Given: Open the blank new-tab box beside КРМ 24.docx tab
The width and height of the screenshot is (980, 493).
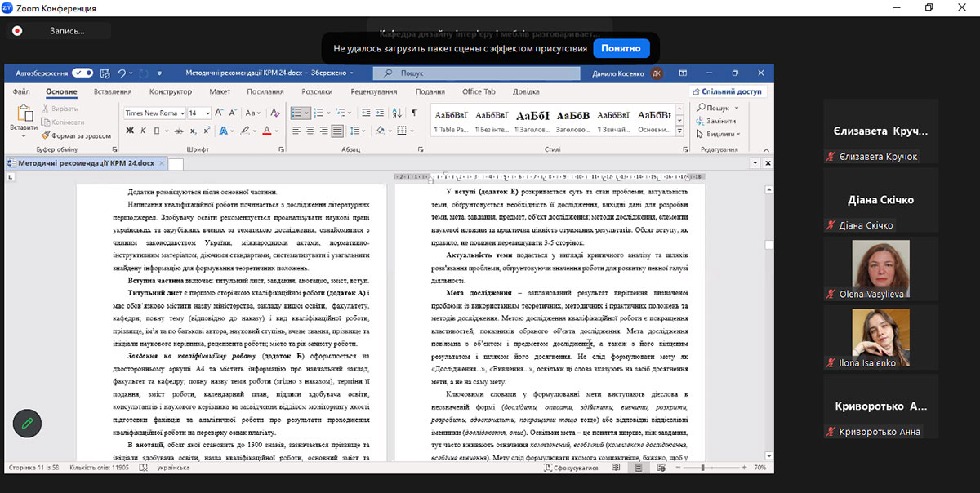Looking at the screenshot, I should click(176, 163).
